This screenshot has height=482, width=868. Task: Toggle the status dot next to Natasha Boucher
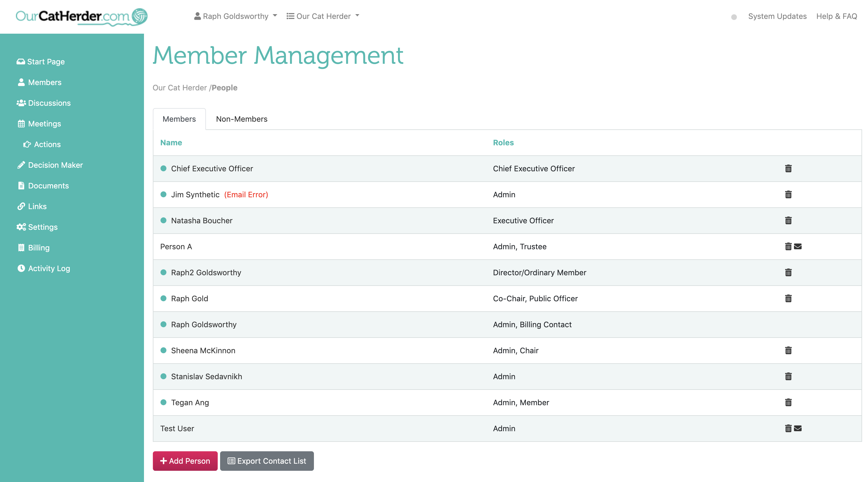(164, 220)
